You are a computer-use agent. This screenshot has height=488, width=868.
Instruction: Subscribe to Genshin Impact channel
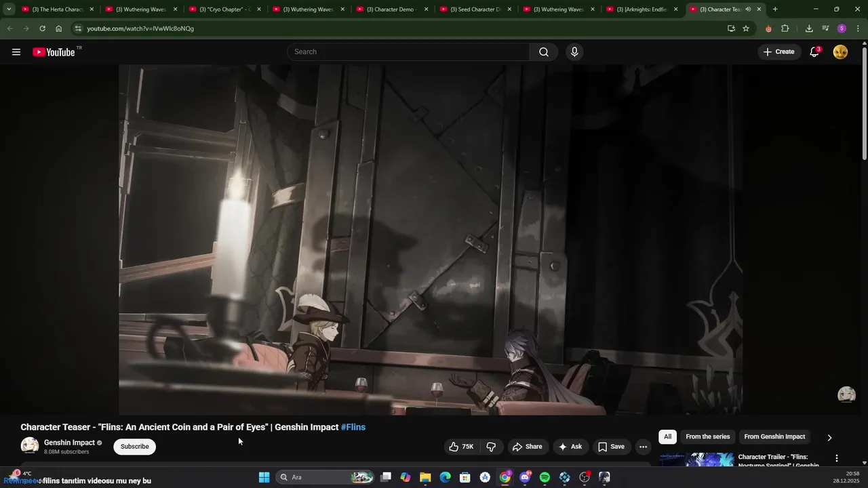(134, 447)
